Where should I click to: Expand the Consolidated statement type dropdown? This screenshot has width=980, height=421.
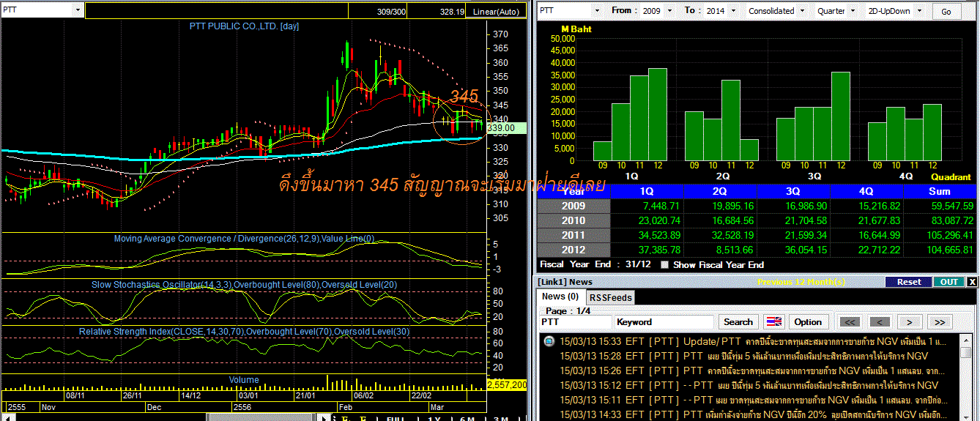click(x=801, y=11)
